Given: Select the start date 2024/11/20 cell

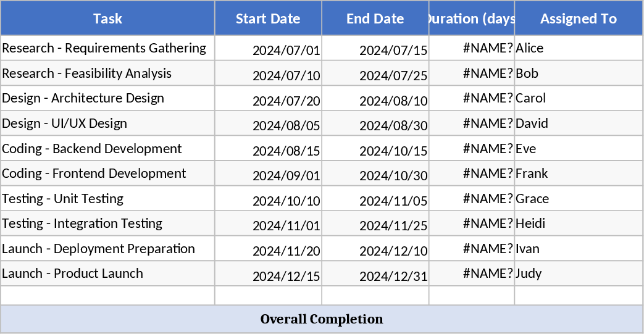Looking at the screenshot, I should pyautogui.click(x=268, y=249).
